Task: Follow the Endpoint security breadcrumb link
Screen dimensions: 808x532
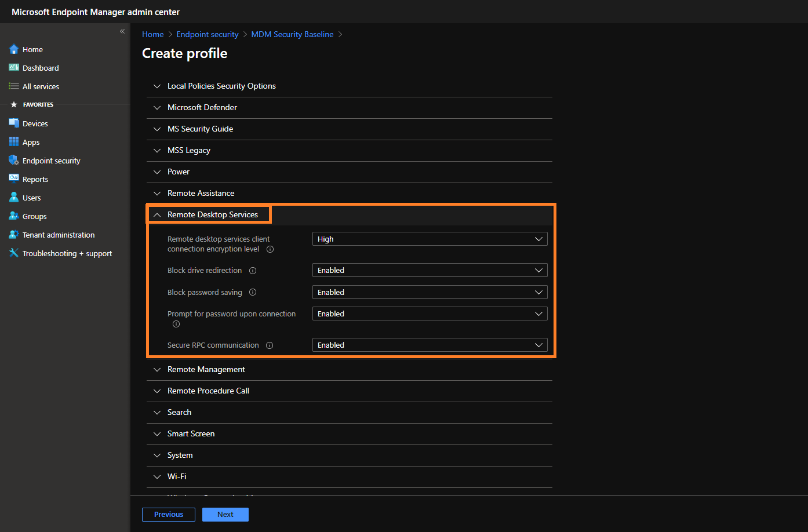Action: (208, 34)
